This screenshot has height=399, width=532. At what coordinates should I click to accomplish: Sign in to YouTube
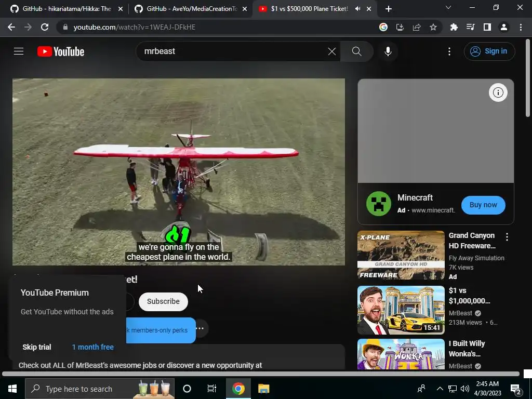(489, 51)
